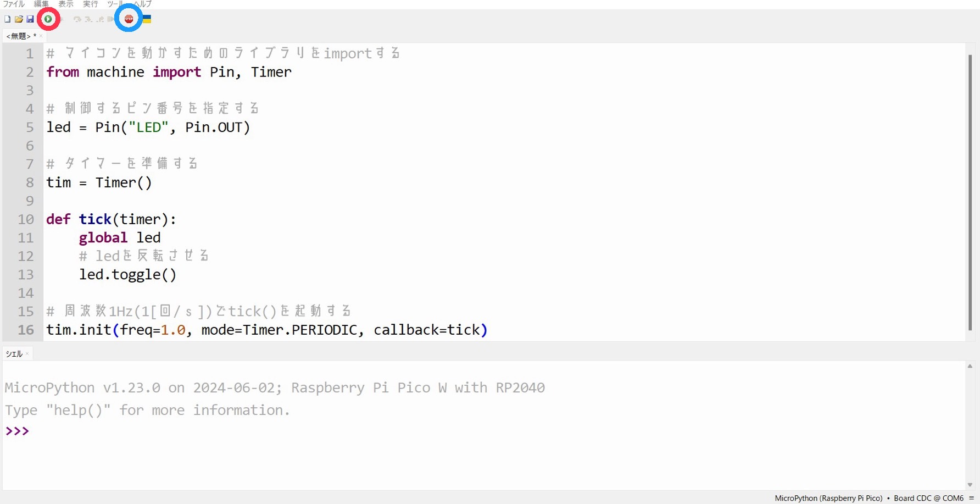Open the ファイル menu
980x504 pixels.
[x=14, y=4]
